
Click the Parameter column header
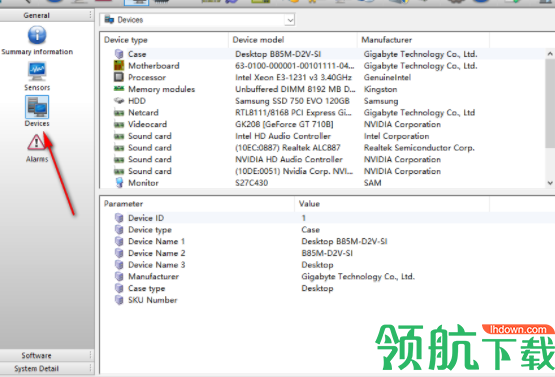[198, 204]
